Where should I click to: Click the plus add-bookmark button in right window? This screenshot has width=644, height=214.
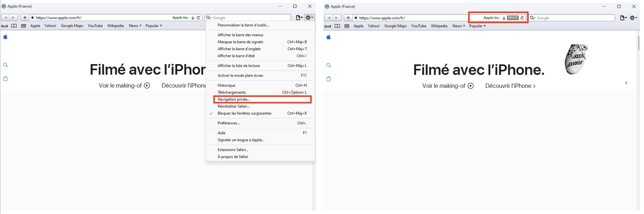(348, 18)
